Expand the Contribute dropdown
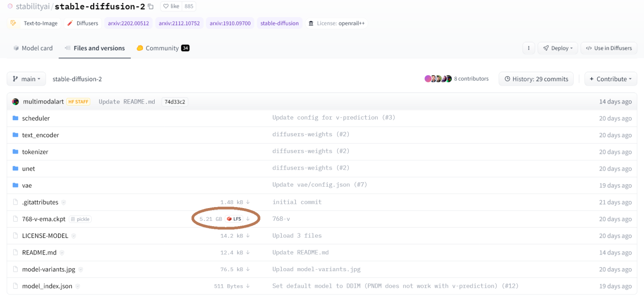644x296 pixels. (x=610, y=79)
